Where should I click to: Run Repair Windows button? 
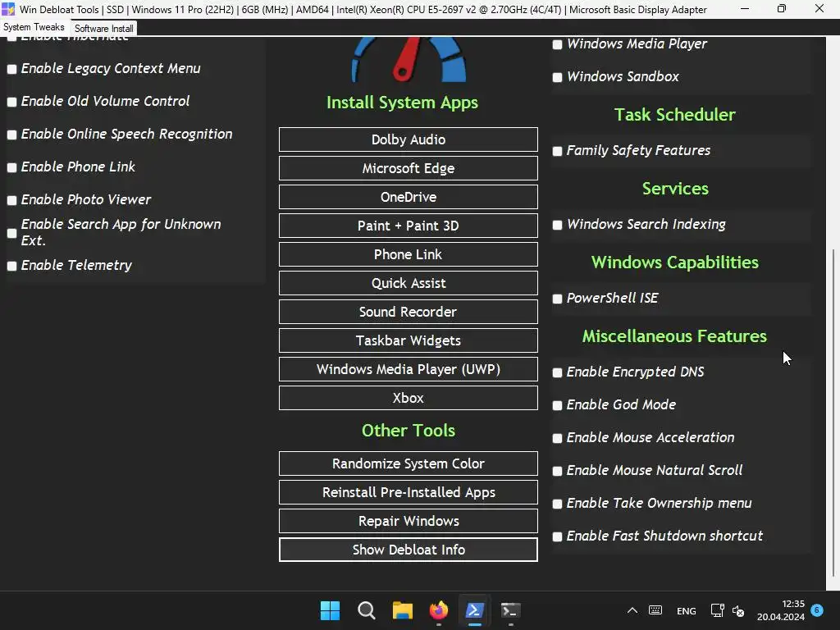point(409,521)
